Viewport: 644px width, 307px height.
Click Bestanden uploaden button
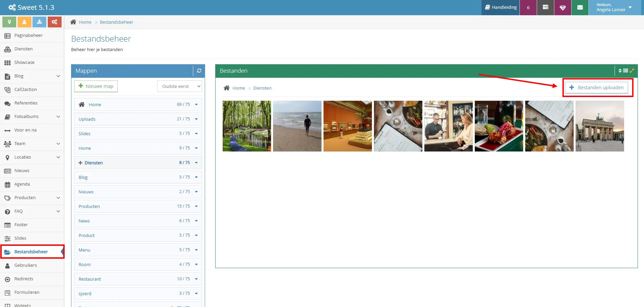pos(596,88)
